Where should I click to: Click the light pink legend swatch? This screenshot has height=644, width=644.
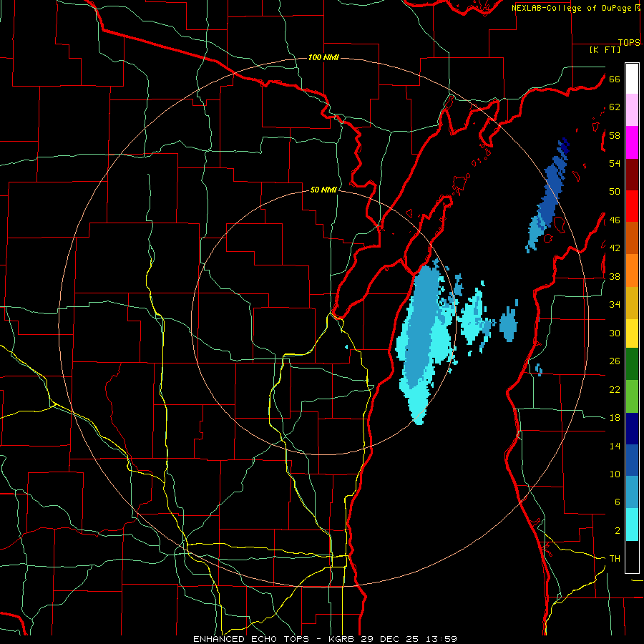click(x=632, y=110)
